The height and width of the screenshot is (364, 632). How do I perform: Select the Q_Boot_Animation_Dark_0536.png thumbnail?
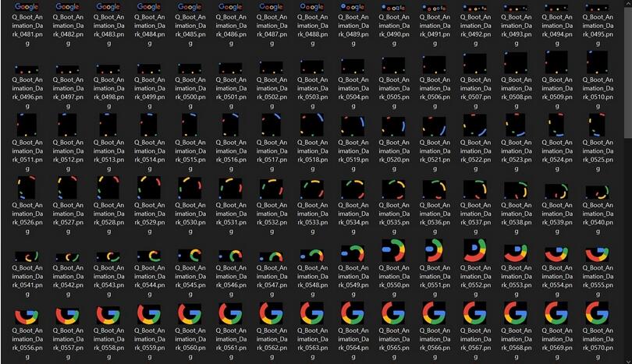click(435, 189)
